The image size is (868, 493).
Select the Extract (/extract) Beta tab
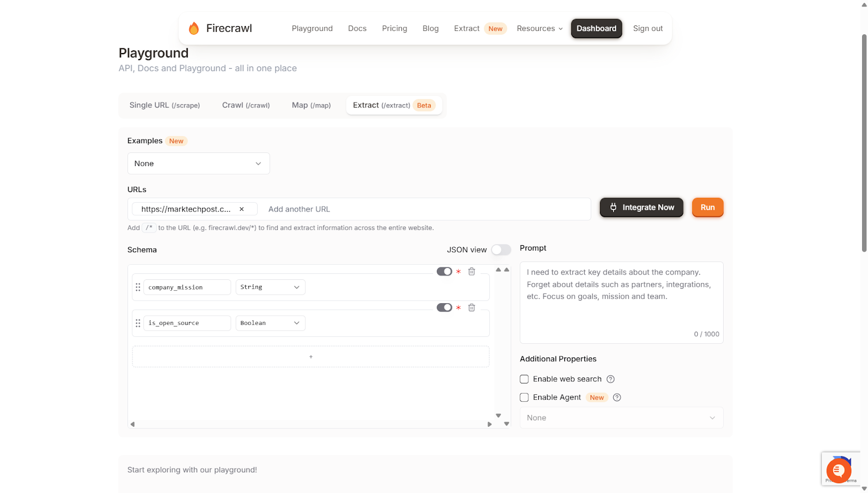[394, 105]
